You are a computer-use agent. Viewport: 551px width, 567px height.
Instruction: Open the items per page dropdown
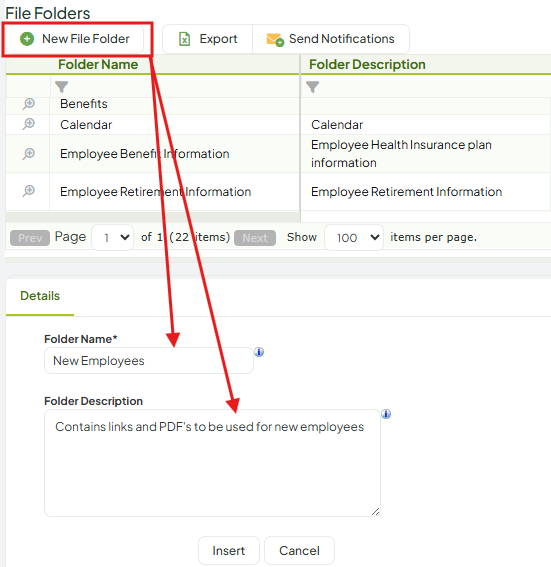pyautogui.click(x=354, y=238)
